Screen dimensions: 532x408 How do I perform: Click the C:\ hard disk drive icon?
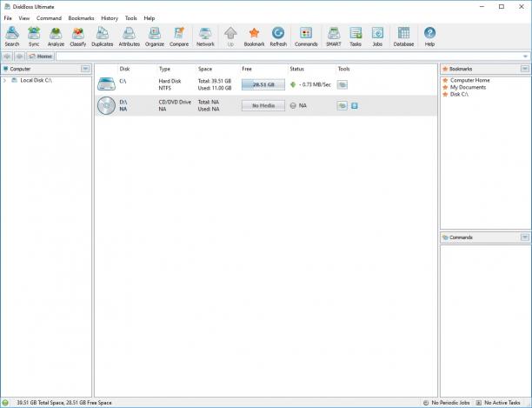106,84
